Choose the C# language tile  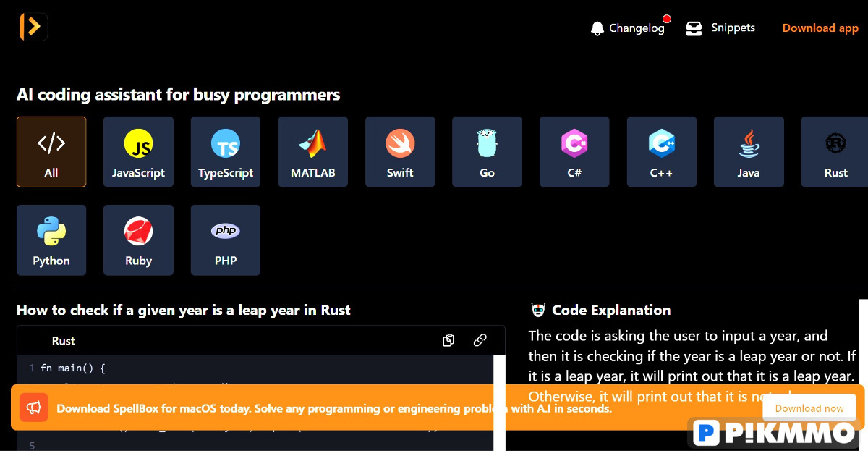[x=574, y=152]
